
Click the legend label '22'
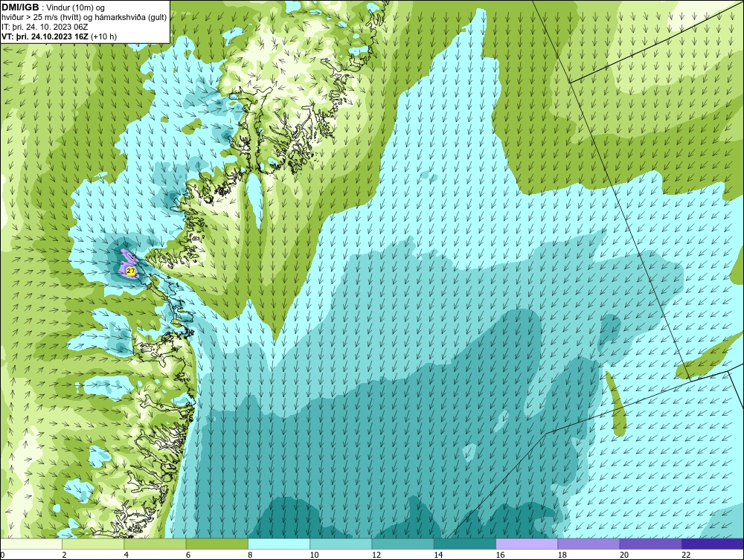pos(686,555)
